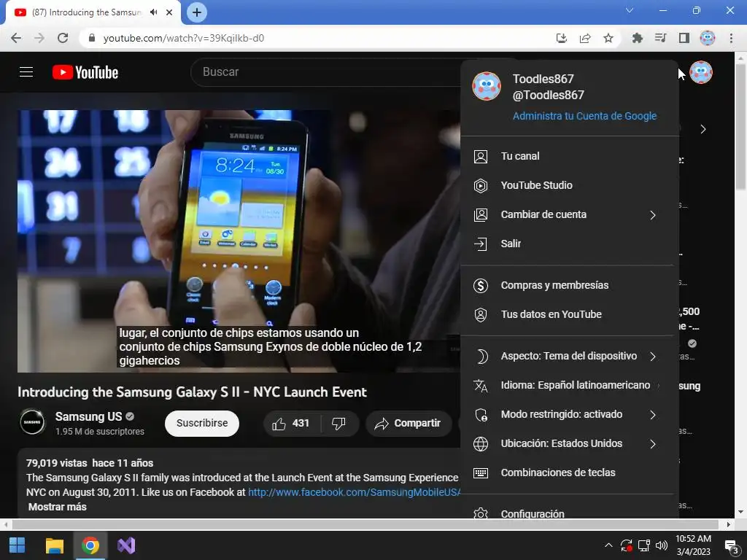Select Tu canal menu entry

(x=569, y=156)
